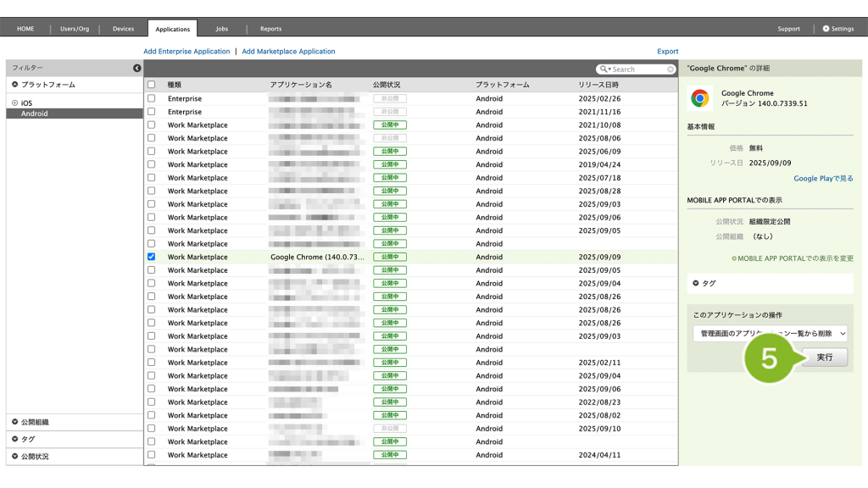Collapse the フィルター panel with the arrow icon

(x=137, y=68)
